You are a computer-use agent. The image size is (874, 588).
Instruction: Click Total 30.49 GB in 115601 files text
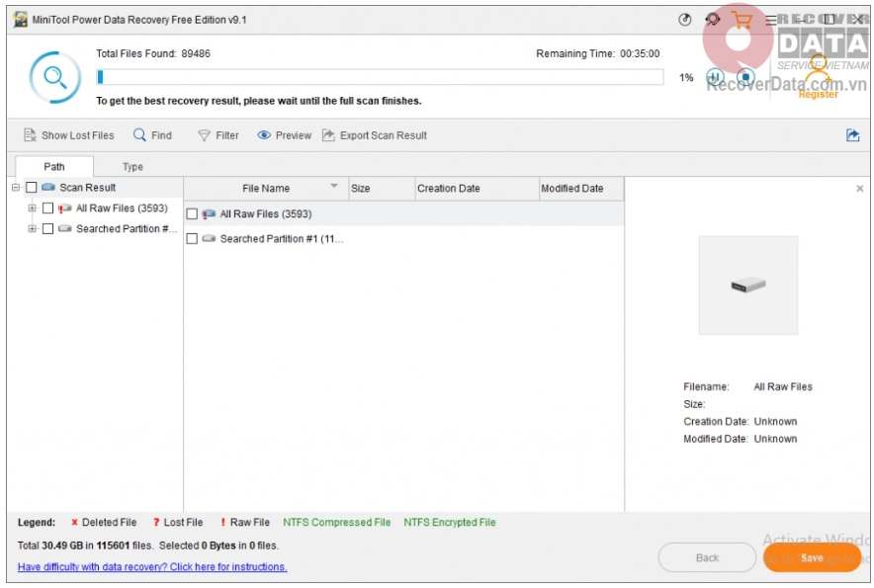click(x=85, y=546)
